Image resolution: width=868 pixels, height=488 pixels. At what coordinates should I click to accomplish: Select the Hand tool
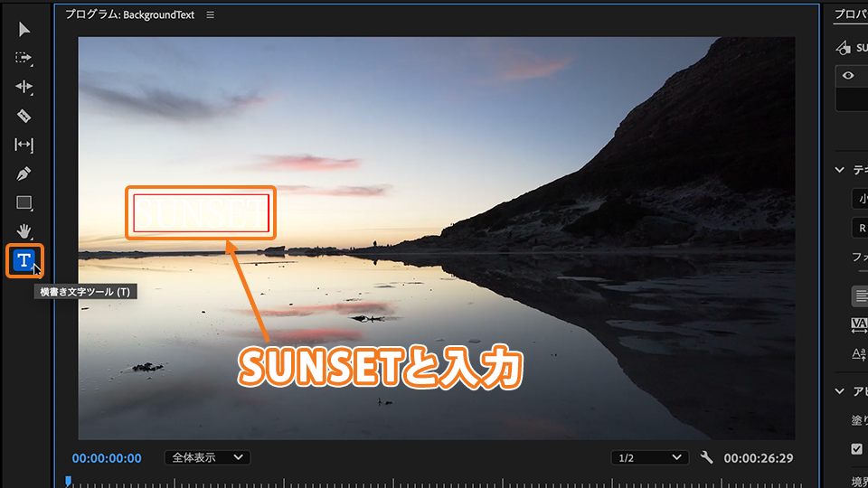tap(24, 231)
